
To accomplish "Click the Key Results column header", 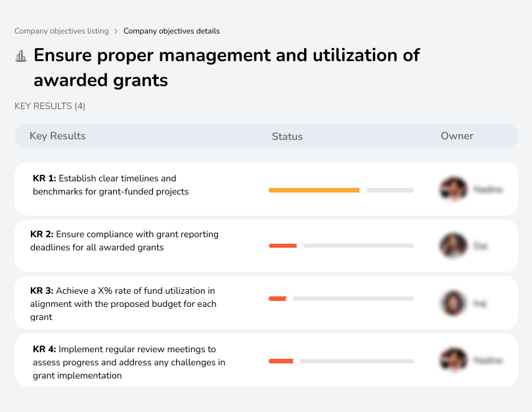I will [x=58, y=136].
